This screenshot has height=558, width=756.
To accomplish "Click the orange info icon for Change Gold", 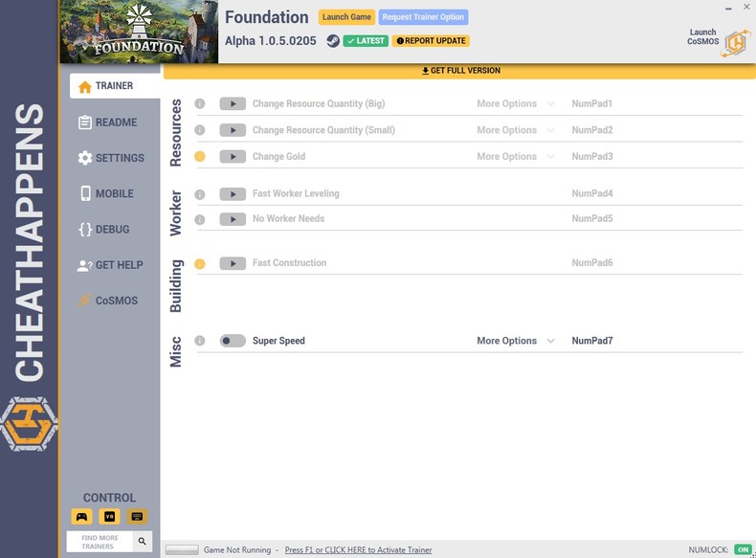I will [x=200, y=156].
